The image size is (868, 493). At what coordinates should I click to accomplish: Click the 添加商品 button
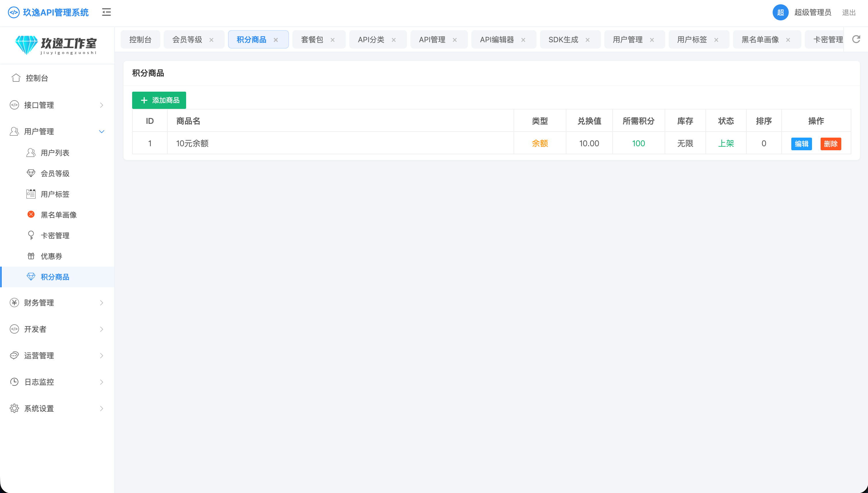[x=159, y=100]
